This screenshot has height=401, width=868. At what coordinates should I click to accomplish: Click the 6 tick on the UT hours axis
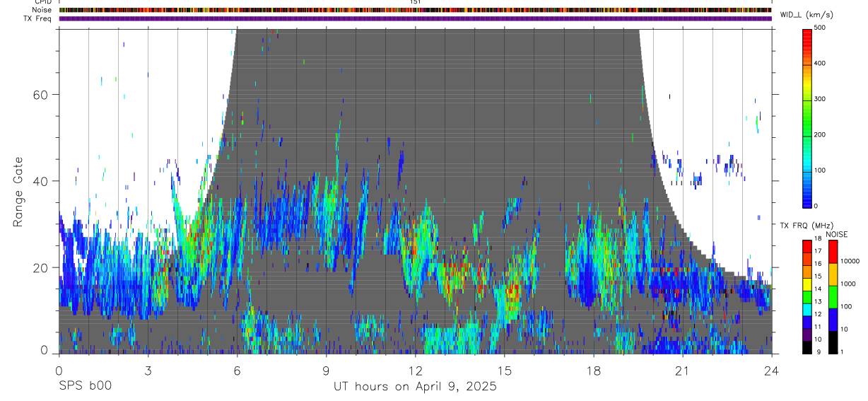(237, 370)
